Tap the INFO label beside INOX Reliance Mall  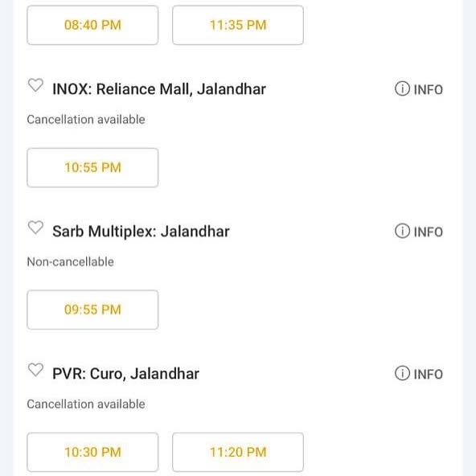(428, 90)
